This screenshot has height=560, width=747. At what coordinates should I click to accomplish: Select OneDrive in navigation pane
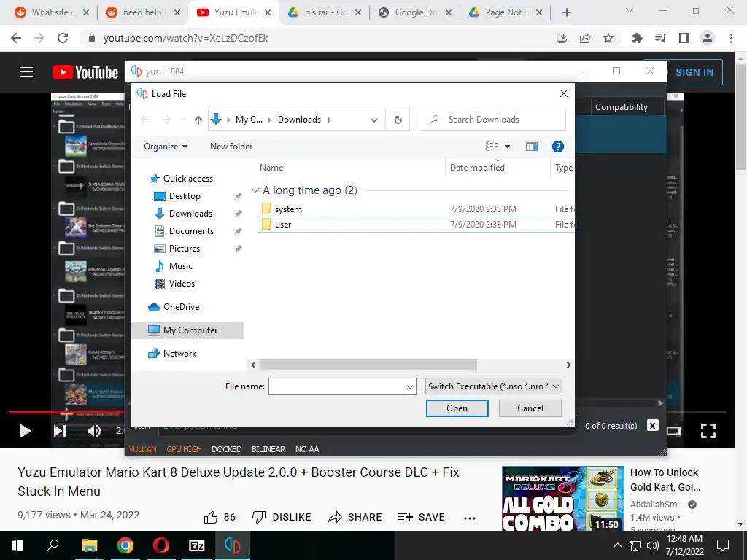click(181, 307)
